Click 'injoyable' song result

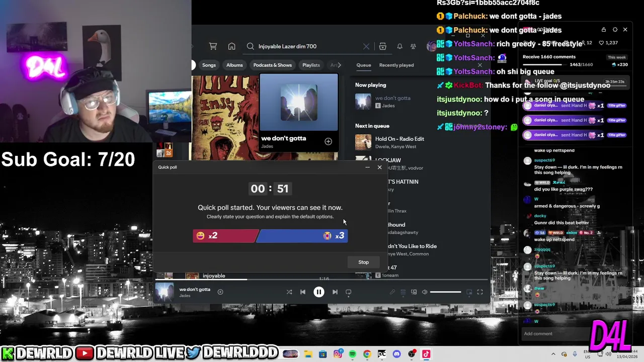[214, 276]
